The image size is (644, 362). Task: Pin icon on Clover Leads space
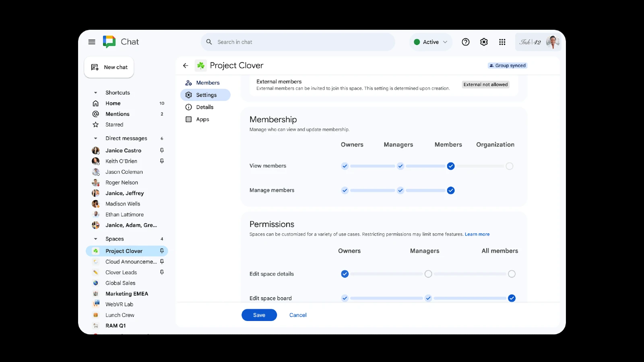tap(162, 272)
